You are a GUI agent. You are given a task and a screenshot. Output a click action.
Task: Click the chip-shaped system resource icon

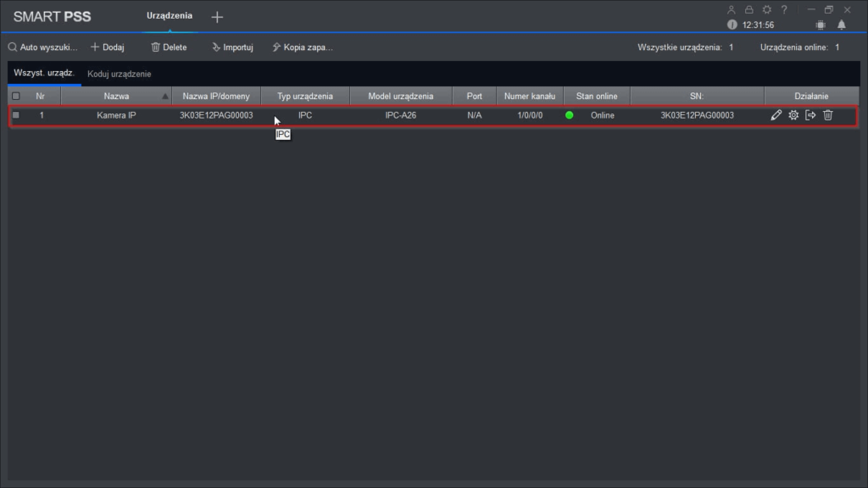820,25
